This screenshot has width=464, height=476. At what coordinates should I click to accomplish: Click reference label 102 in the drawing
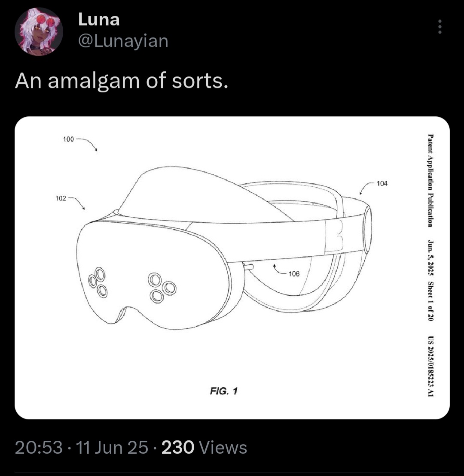[61, 198]
